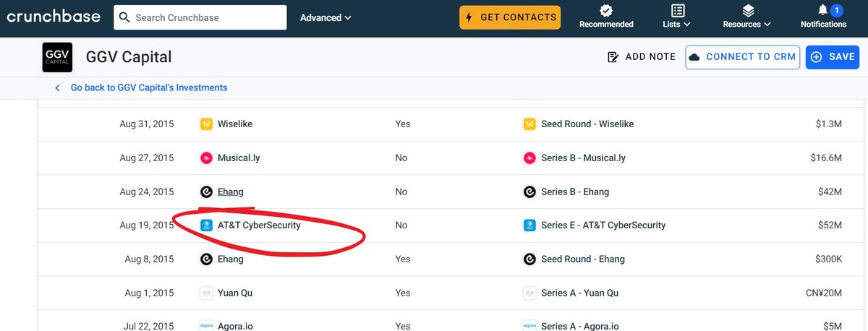Click the GGV Capital logo thumbnail
Viewport: 868px width, 331px height.
pyautogui.click(x=57, y=57)
